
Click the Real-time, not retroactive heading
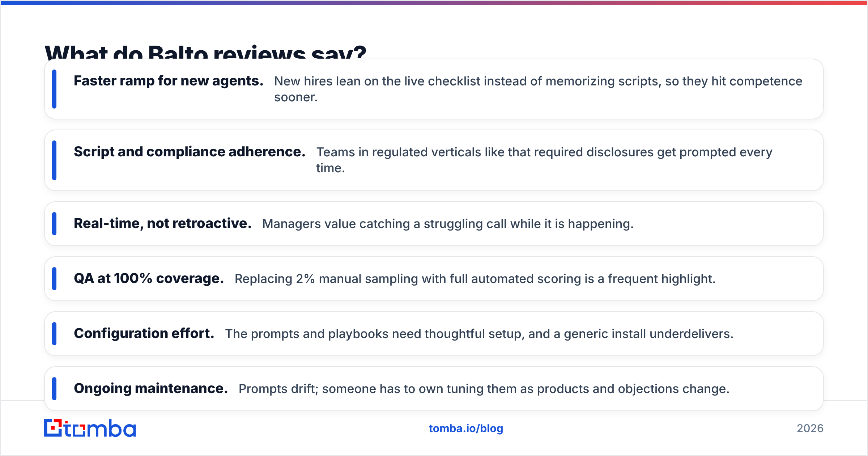click(x=162, y=223)
